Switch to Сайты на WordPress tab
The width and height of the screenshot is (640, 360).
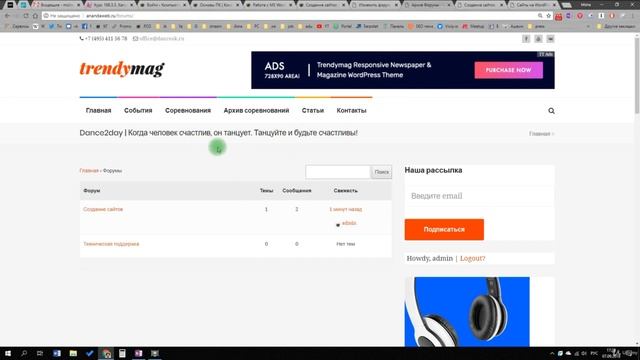[x=533, y=5]
